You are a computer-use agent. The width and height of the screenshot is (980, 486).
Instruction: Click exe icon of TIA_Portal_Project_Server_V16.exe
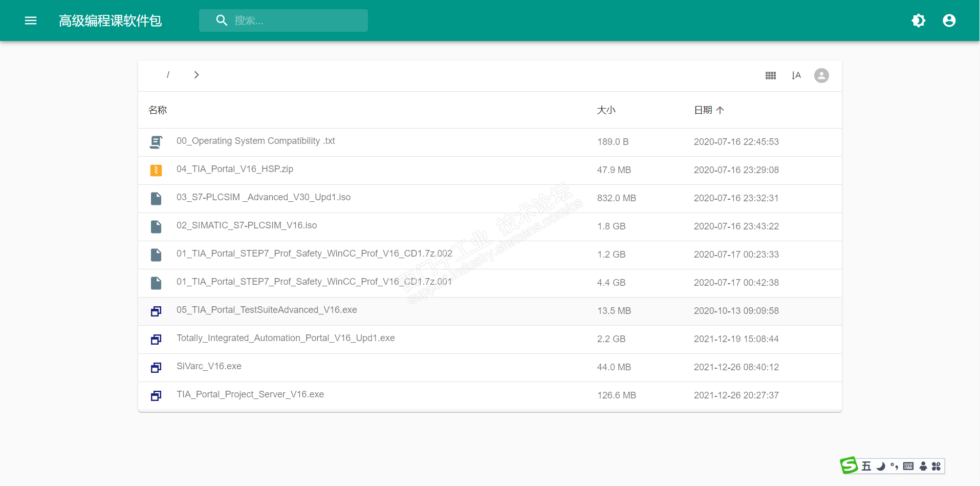click(156, 396)
